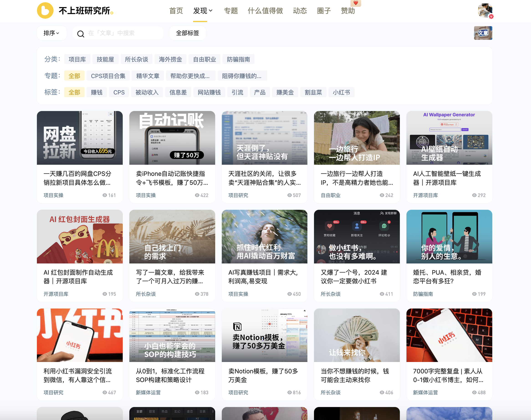The image size is (531, 420).
Task: Open the 让钱来找你 thumbnail
Action: coord(357,335)
